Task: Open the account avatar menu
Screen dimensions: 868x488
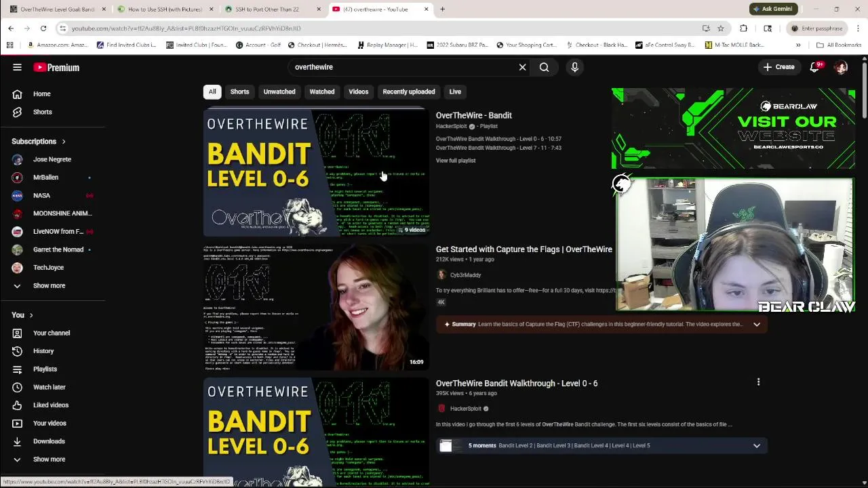Action: pos(841,67)
